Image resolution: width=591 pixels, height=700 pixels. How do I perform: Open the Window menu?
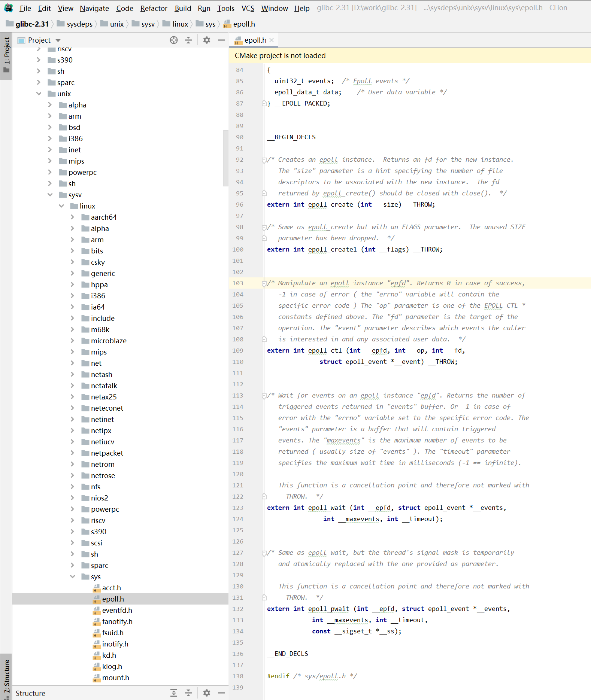[275, 8]
